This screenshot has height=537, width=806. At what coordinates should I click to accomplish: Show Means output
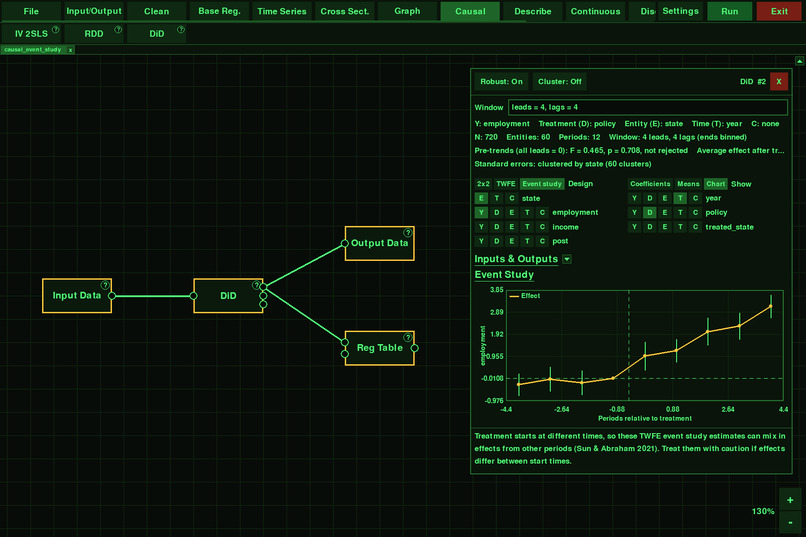(688, 184)
